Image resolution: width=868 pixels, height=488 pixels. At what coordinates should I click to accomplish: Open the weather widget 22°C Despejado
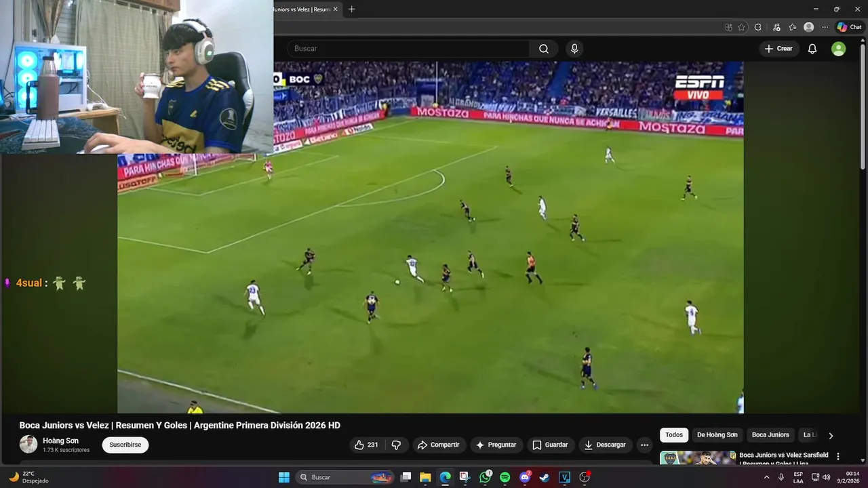28,477
